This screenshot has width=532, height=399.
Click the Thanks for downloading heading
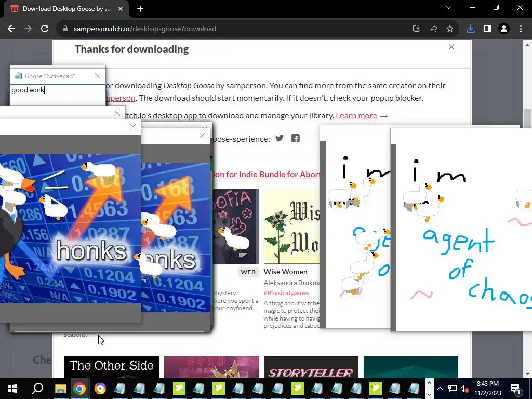point(131,49)
